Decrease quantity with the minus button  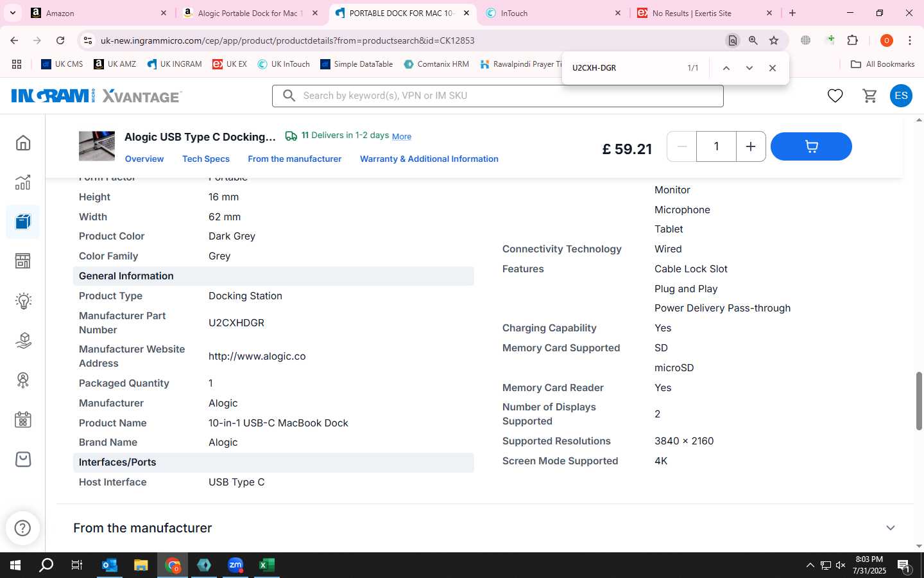coord(682,146)
